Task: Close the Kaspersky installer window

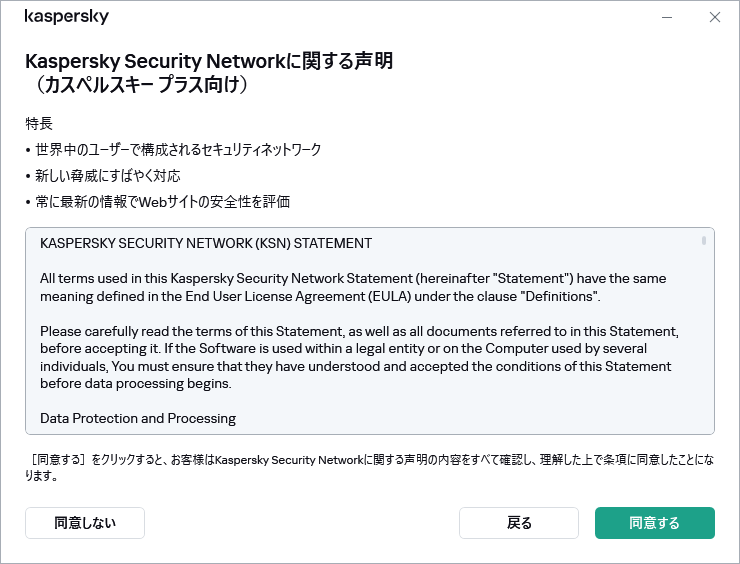Action: click(714, 17)
